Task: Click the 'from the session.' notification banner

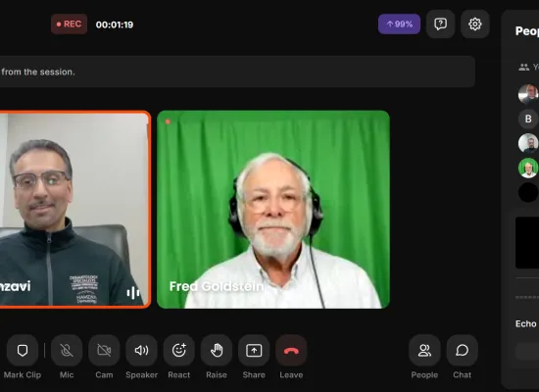Action: click(x=237, y=72)
